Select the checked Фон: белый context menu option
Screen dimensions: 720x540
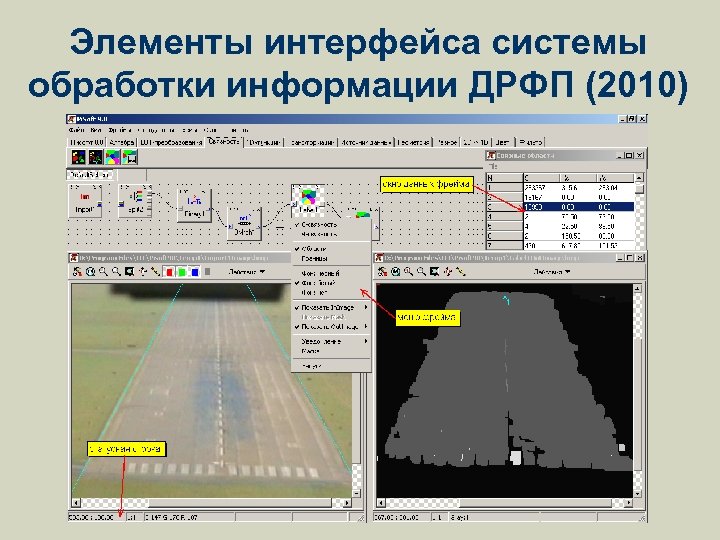coord(331,283)
